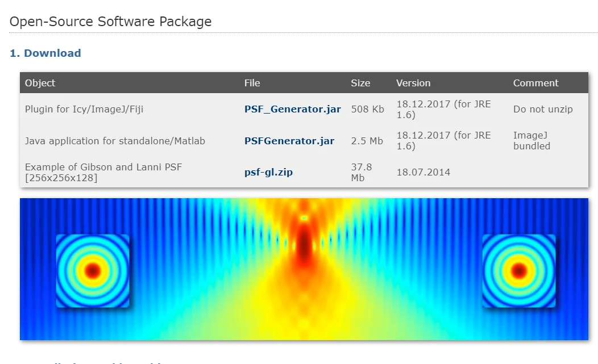
Task: Click the 'Open-Source Software Package' title
Action: point(111,22)
